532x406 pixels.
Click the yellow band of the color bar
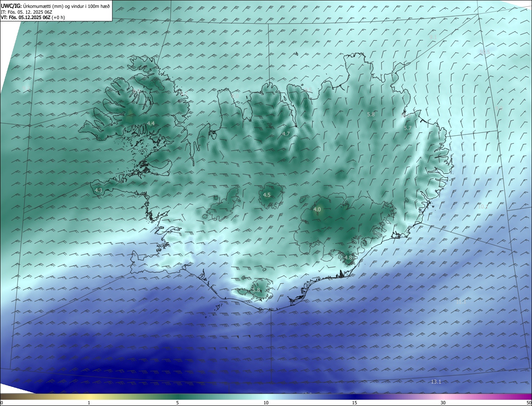tap(89, 396)
